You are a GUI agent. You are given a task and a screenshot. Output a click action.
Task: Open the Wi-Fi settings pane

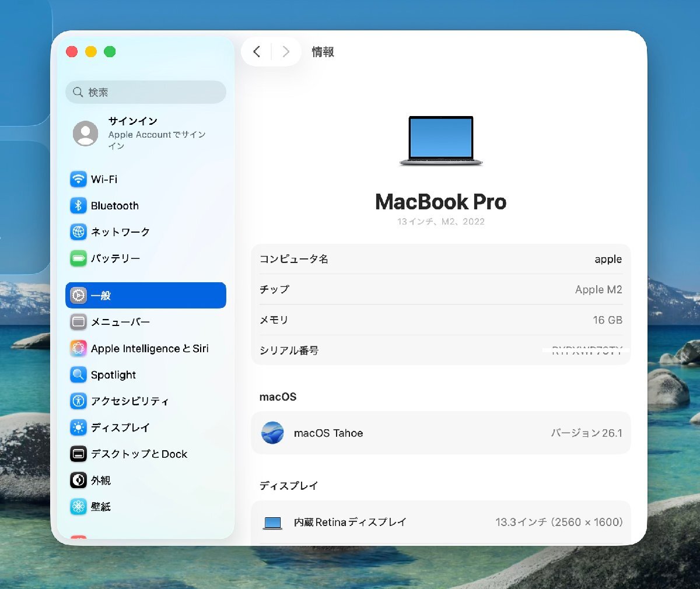coord(146,179)
